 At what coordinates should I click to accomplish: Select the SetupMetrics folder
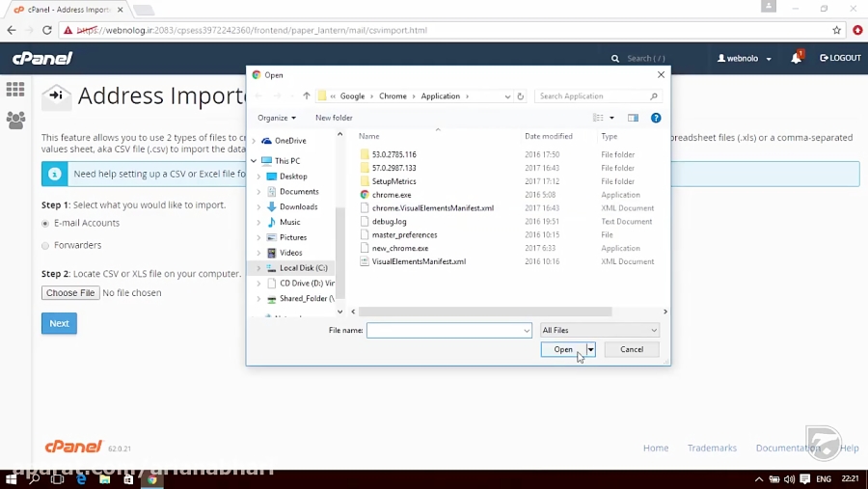click(x=393, y=181)
